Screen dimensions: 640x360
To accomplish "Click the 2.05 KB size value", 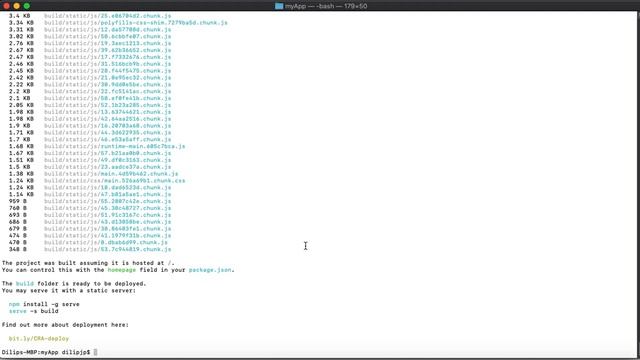I will [x=21, y=105].
